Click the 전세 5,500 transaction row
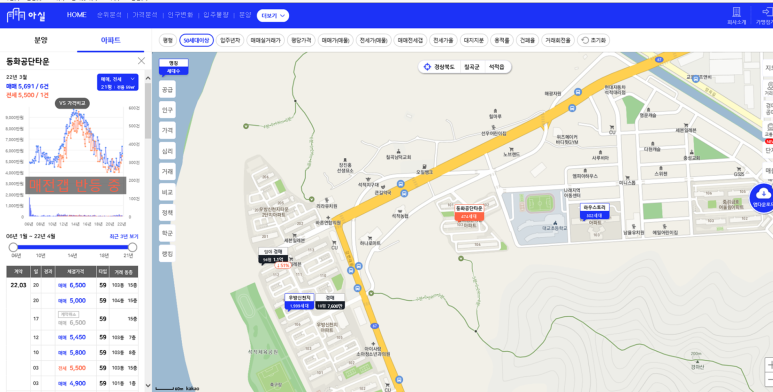 (x=72, y=368)
